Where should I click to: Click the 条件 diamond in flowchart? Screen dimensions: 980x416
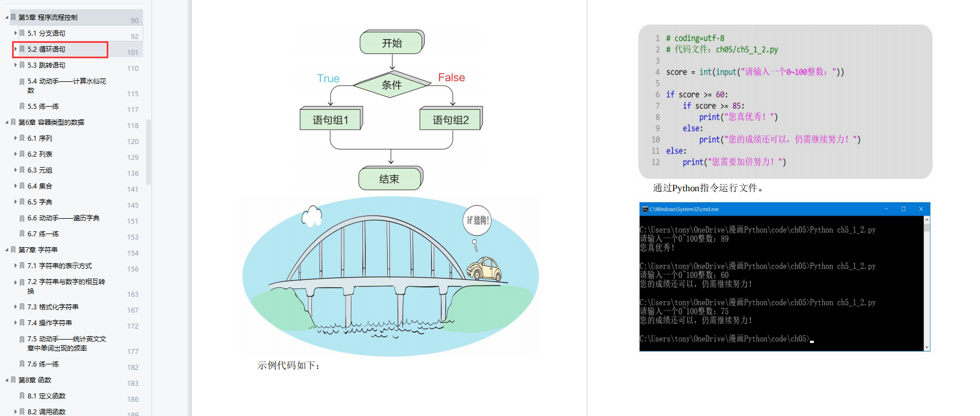pos(392,84)
